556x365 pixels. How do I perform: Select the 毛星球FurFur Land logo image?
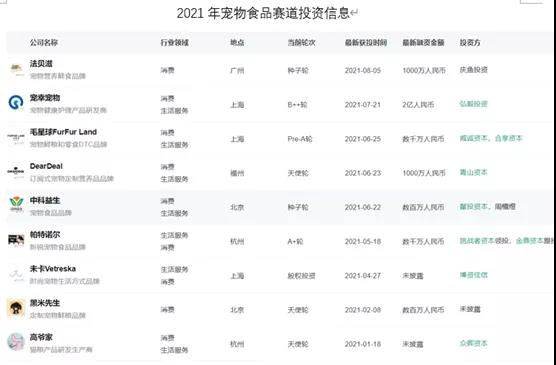pyautogui.click(x=16, y=137)
